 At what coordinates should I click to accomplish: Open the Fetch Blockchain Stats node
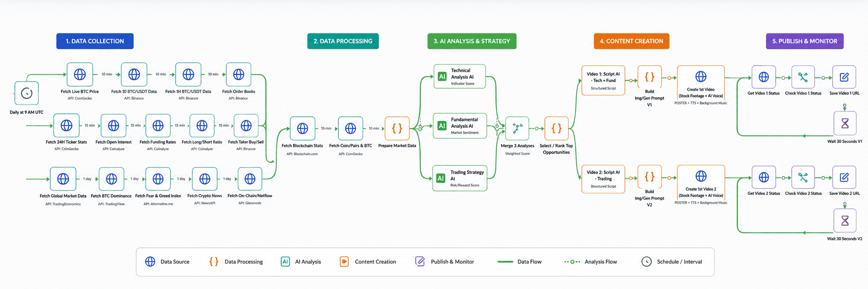point(303,129)
